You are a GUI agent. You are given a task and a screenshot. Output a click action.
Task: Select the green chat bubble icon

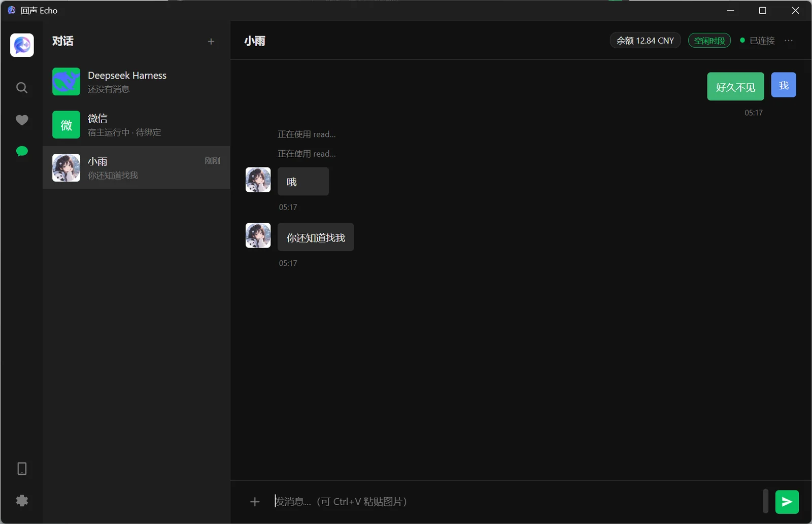coord(22,151)
